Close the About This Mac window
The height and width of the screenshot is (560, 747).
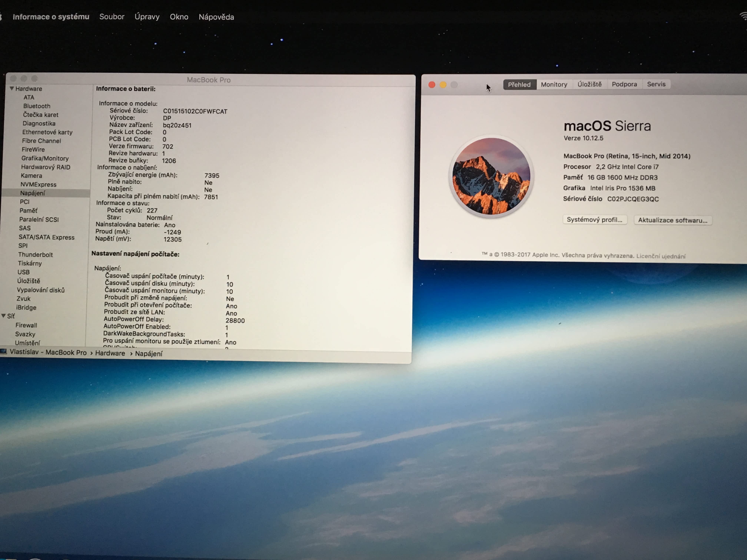[432, 84]
